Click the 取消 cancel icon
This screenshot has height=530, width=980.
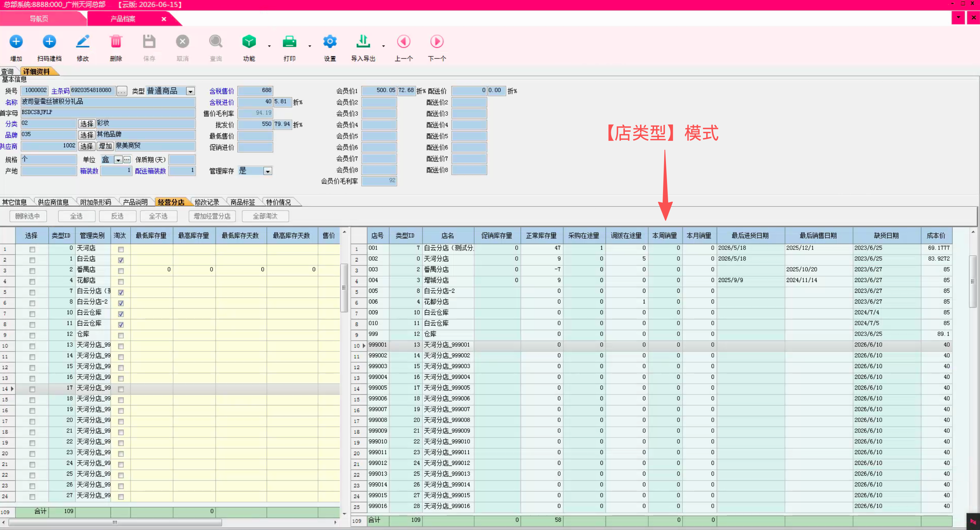(183, 41)
